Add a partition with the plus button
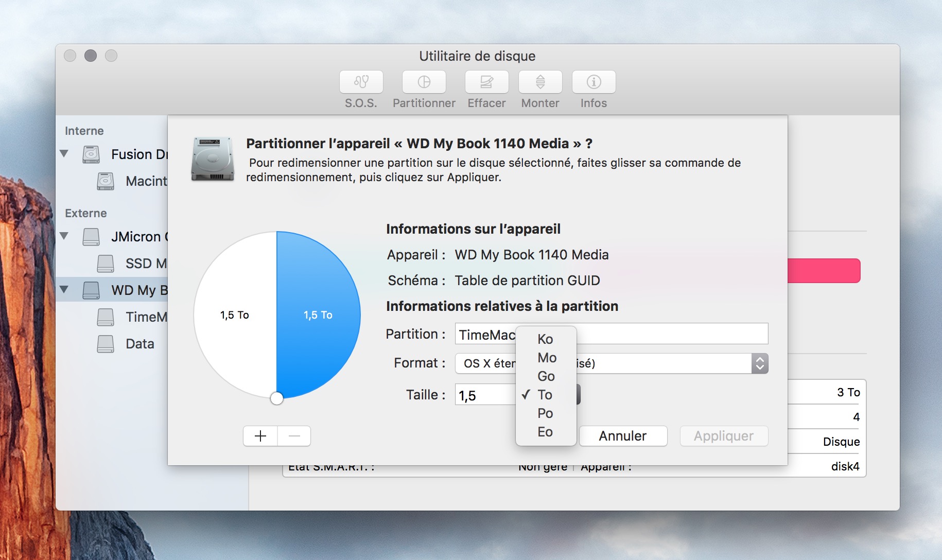The height and width of the screenshot is (560, 942). click(260, 436)
